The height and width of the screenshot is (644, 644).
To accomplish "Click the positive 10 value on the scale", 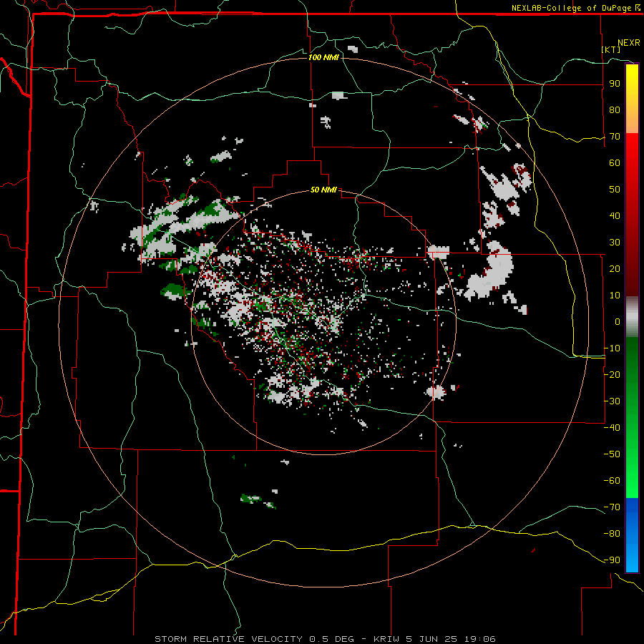I will pos(615,296).
